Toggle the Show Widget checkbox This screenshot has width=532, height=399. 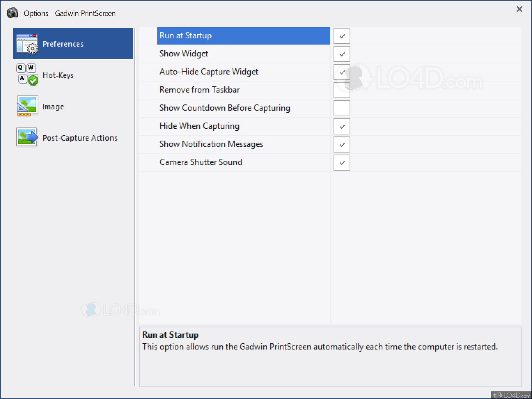point(342,54)
